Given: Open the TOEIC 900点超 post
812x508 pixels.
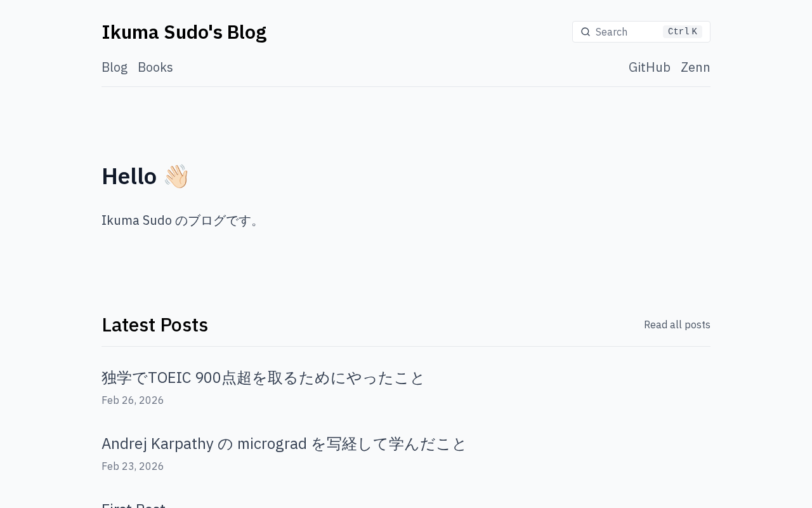Looking at the screenshot, I should click(x=263, y=378).
